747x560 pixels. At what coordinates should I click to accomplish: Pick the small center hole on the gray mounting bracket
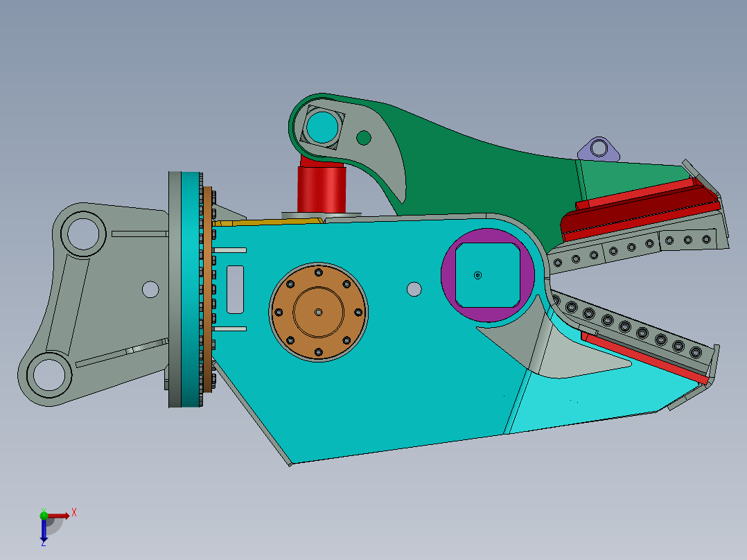point(150,289)
